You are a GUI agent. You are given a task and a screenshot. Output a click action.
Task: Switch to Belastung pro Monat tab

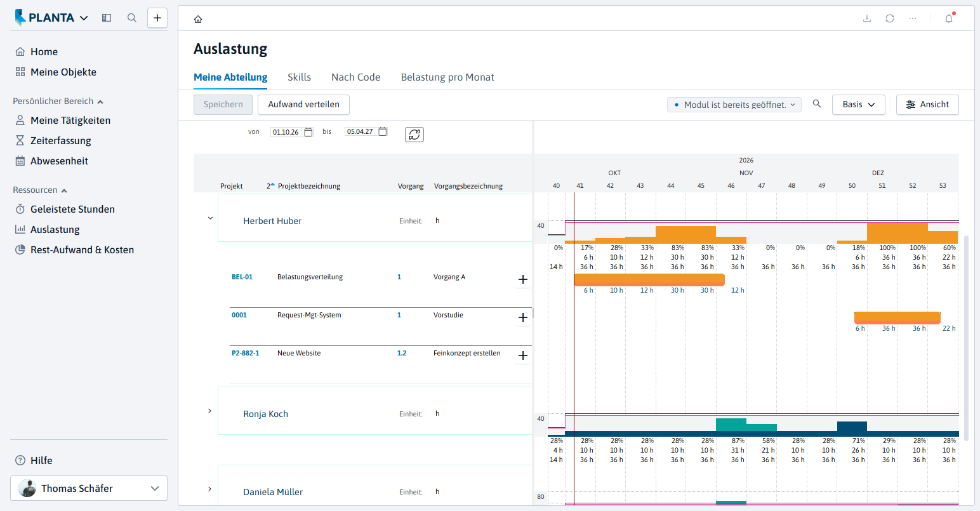click(x=447, y=77)
